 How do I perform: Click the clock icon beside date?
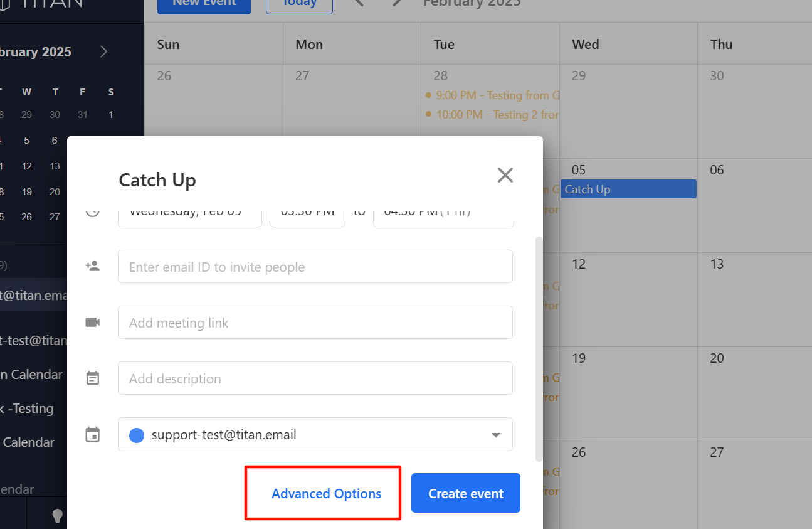pyautogui.click(x=93, y=211)
